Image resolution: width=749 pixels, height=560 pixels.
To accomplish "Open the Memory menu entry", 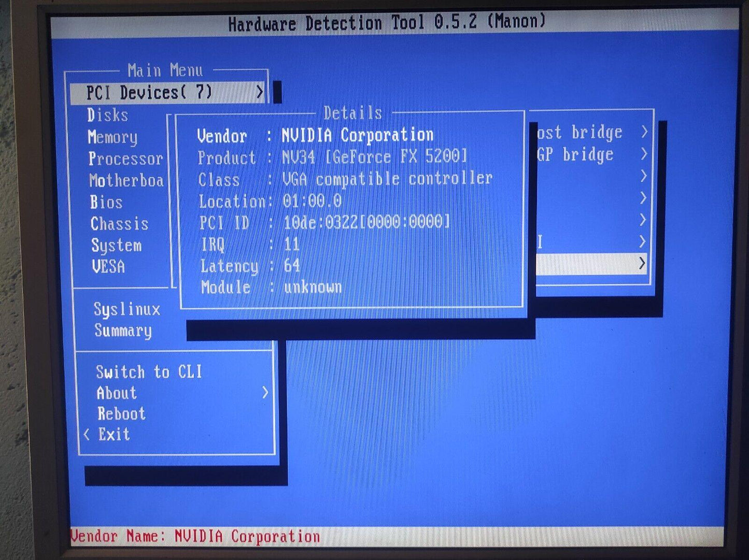I will [112, 137].
